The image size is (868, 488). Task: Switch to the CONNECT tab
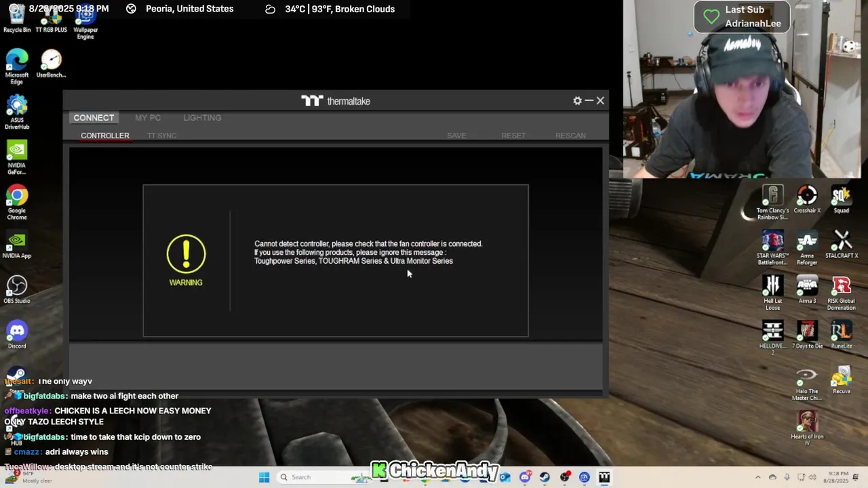coord(94,117)
